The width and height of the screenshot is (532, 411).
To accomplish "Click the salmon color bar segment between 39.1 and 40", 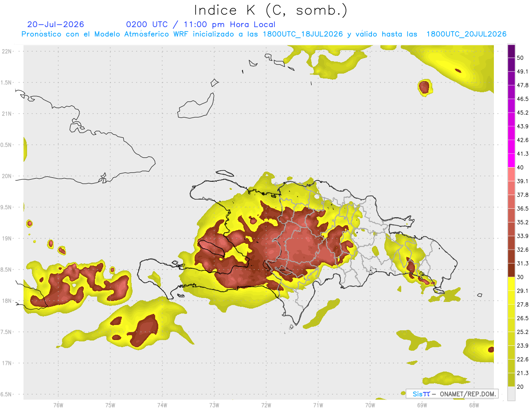I will [511, 174].
